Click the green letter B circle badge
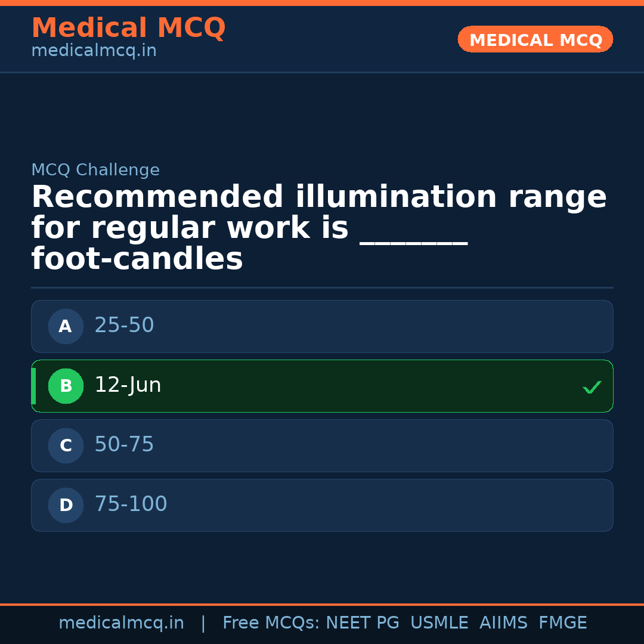This screenshot has width=644, height=644. coord(66,386)
